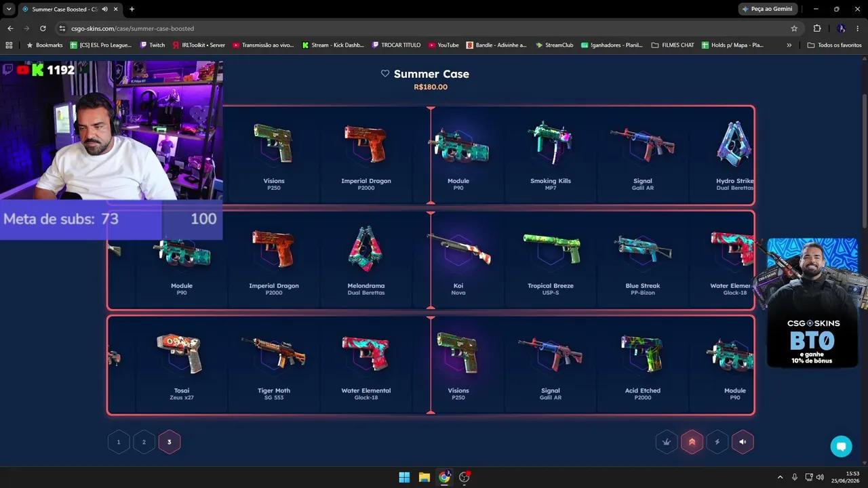Open the YouTube bookmark

tap(443, 45)
